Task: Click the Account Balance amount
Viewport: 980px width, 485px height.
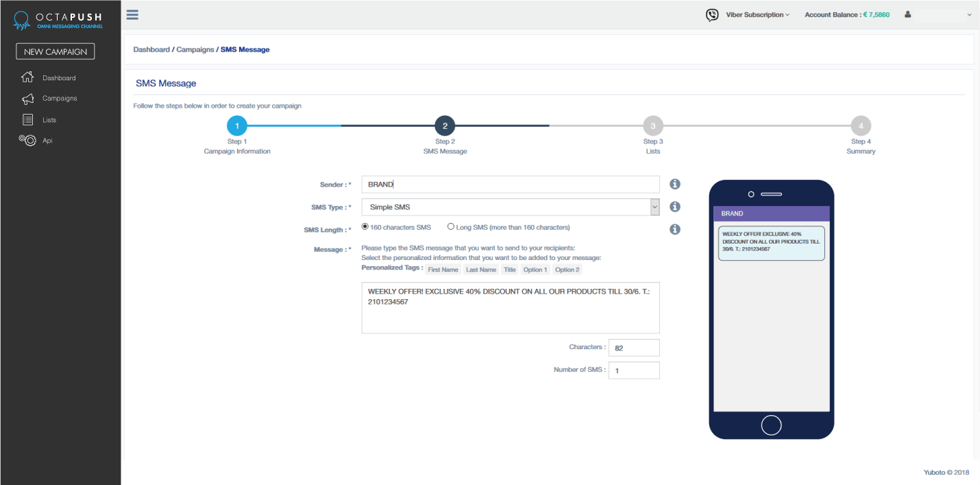Action: pos(877,14)
